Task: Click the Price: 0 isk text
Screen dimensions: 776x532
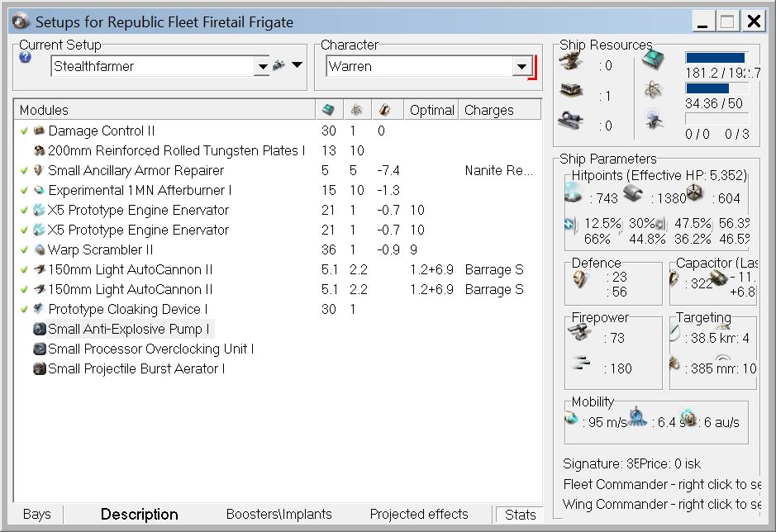Action: point(670,463)
